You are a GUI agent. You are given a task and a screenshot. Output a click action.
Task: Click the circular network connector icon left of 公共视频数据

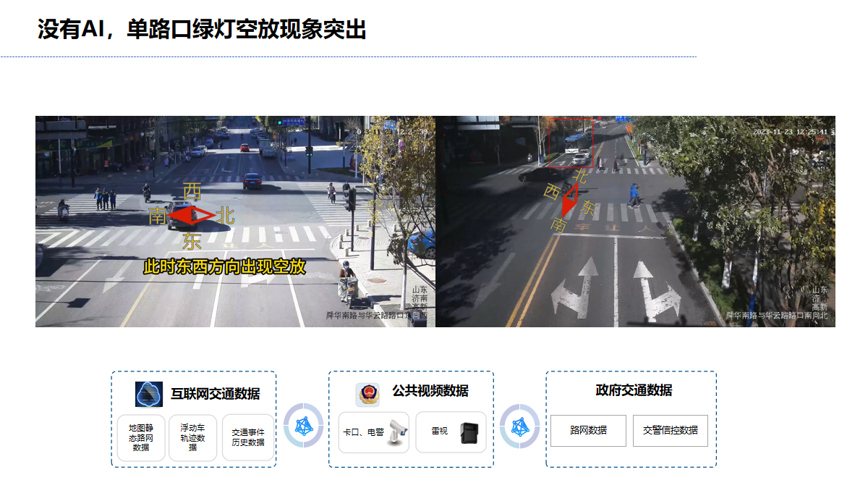302,425
